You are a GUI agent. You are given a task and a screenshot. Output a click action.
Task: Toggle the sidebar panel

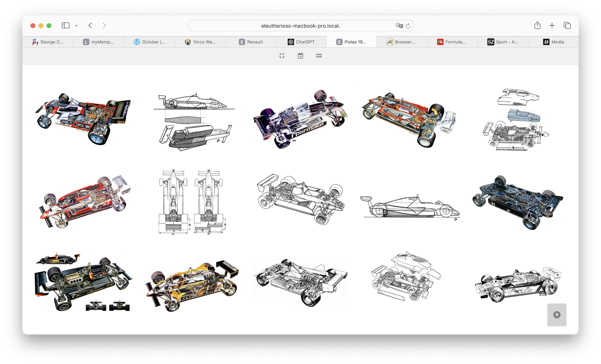point(66,26)
